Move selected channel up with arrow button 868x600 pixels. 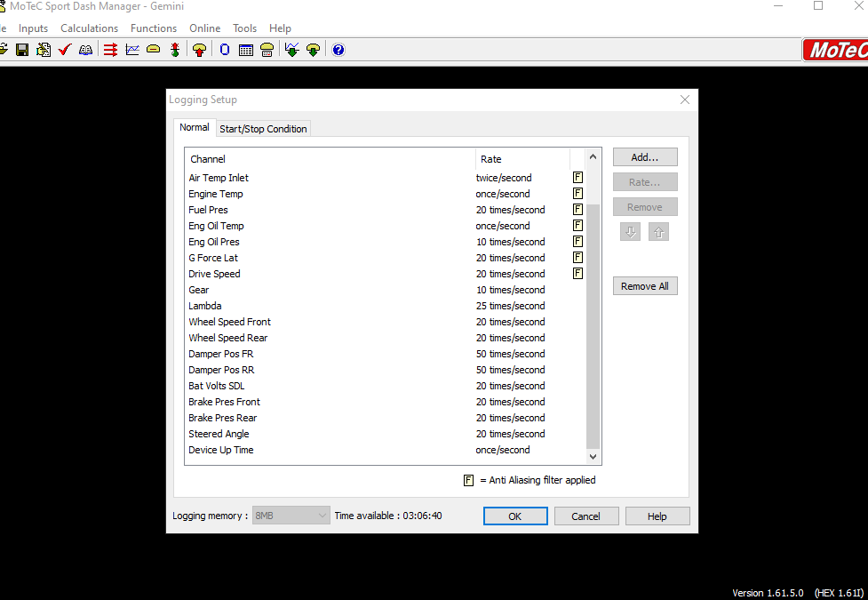[x=658, y=232]
